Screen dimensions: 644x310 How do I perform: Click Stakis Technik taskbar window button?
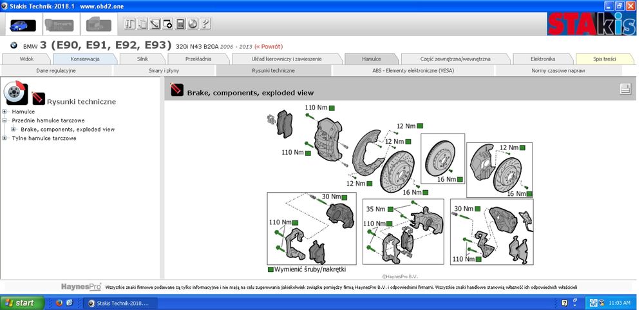(x=119, y=303)
